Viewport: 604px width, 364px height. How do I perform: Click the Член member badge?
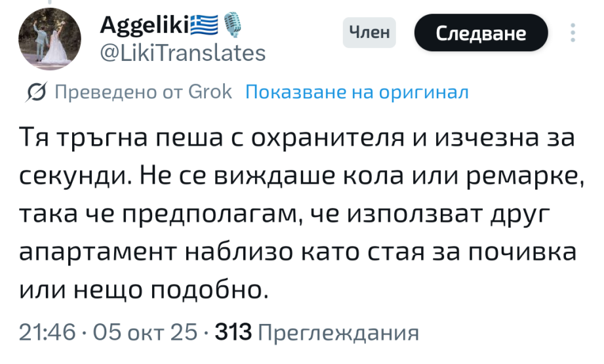tap(369, 32)
